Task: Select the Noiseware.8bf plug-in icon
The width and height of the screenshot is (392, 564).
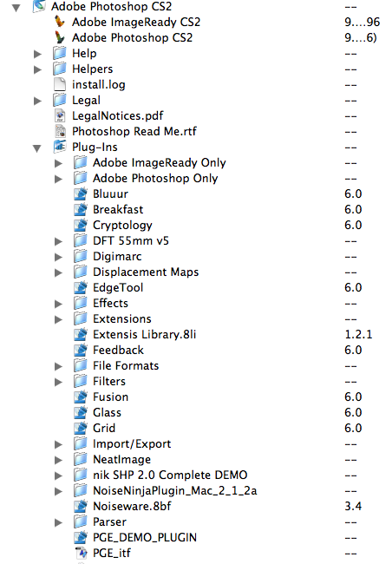Action: point(81,507)
